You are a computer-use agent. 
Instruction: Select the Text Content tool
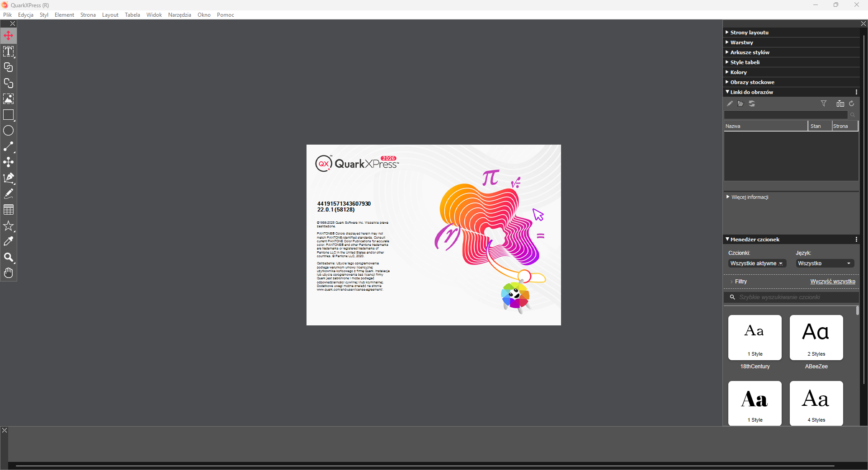[9, 52]
